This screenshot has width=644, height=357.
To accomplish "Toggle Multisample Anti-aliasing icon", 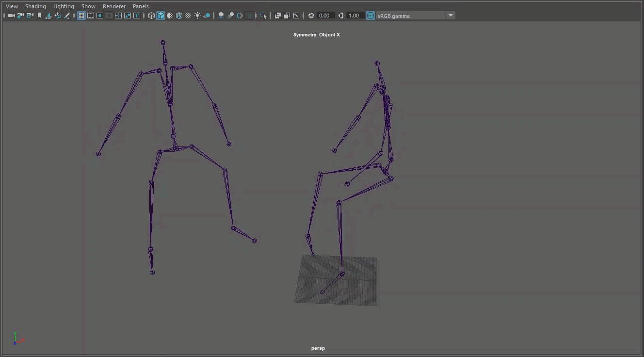I will pos(240,16).
